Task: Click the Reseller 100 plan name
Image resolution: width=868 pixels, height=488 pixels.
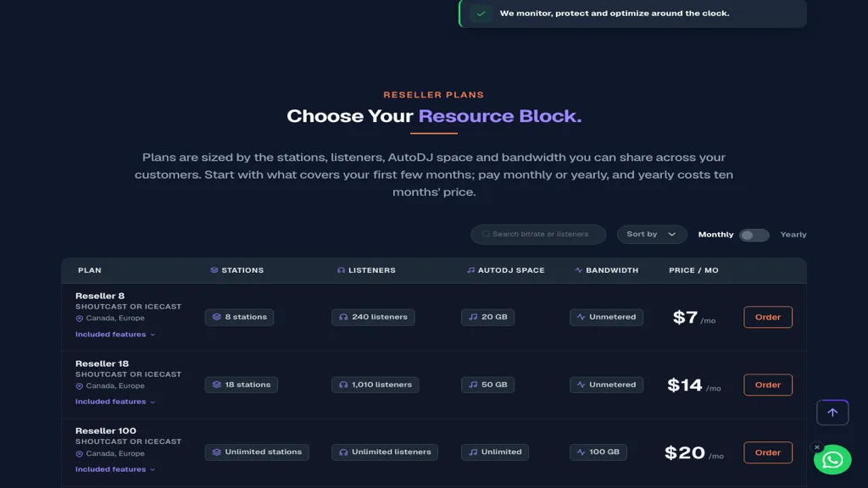Action: point(106,431)
